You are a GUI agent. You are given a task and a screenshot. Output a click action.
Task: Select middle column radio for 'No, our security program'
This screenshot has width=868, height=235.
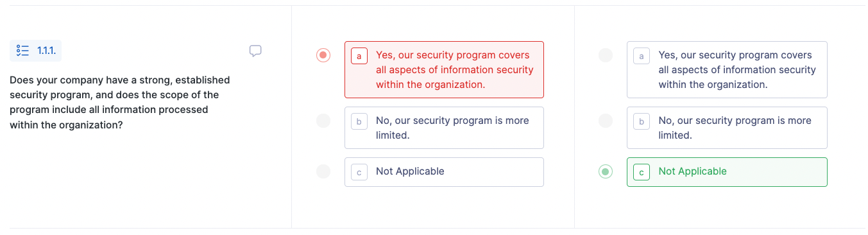tap(323, 121)
